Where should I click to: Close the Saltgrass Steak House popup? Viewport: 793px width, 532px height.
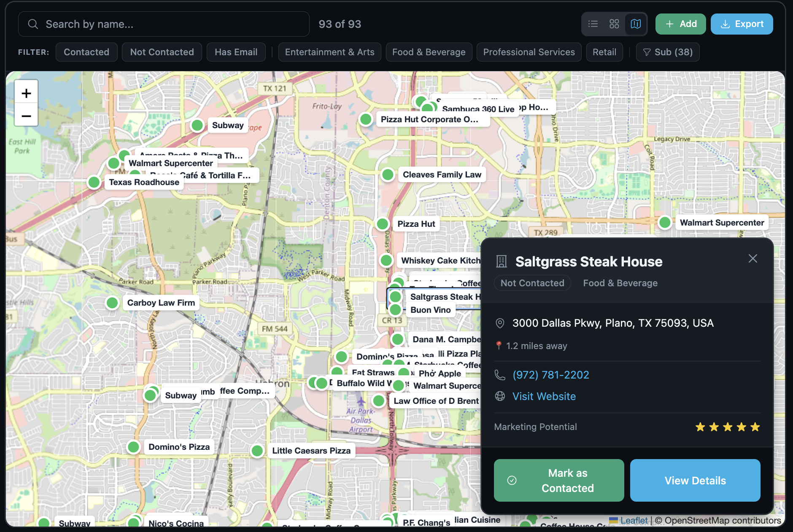point(753,258)
